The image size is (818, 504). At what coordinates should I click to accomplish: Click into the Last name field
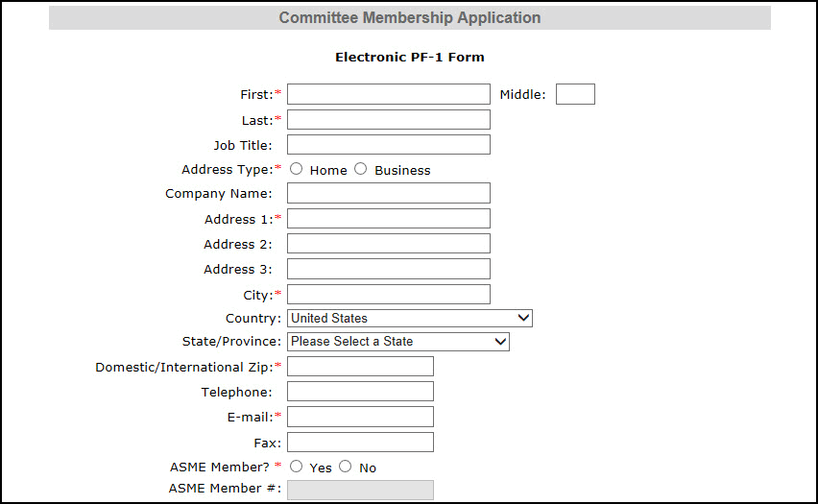(x=388, y=120)
